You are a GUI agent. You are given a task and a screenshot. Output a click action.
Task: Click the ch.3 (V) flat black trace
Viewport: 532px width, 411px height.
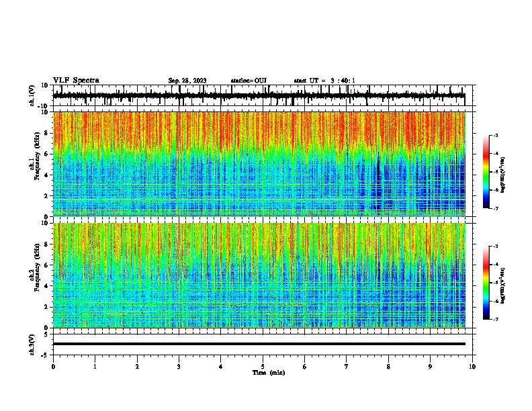click(259, 344)
